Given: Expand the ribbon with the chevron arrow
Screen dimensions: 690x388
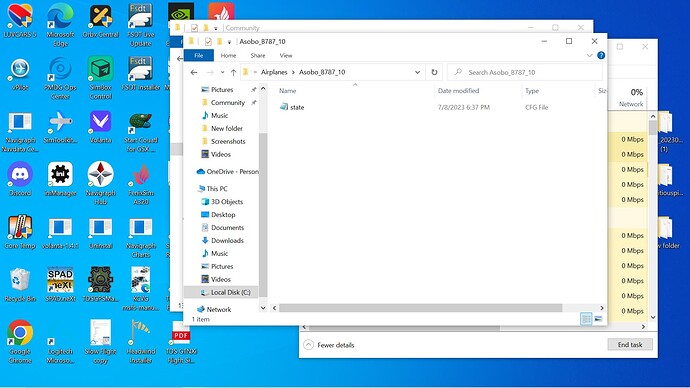Looking at the screenshot, I should [589, 55].
